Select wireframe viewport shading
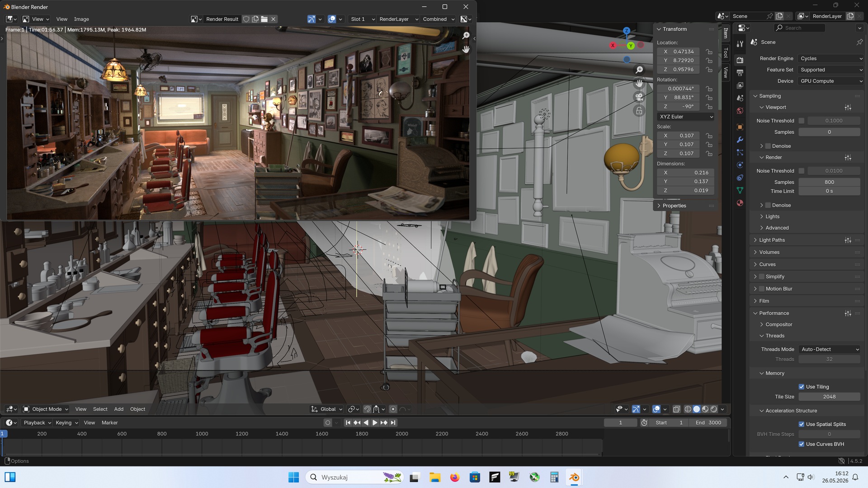This screenshot has height=488, width=868. point(688,409)
